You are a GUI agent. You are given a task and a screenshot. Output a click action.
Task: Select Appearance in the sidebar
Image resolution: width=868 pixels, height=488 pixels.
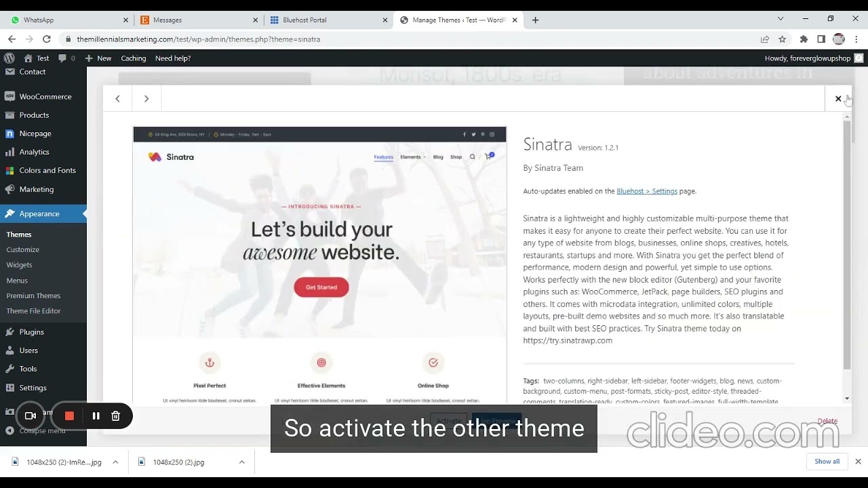pos(43,213)
